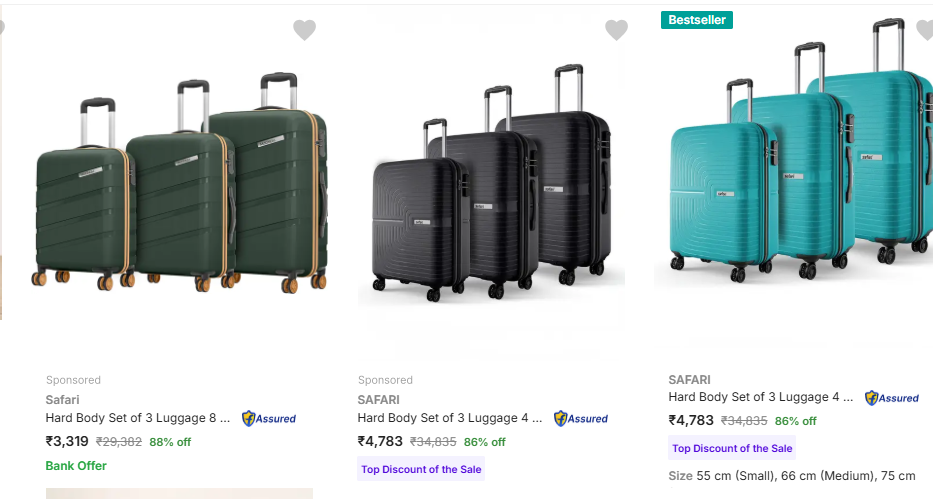
Task: Open sponsored SAFARI ₹4,783 product title
Action: tap(450, 418)
